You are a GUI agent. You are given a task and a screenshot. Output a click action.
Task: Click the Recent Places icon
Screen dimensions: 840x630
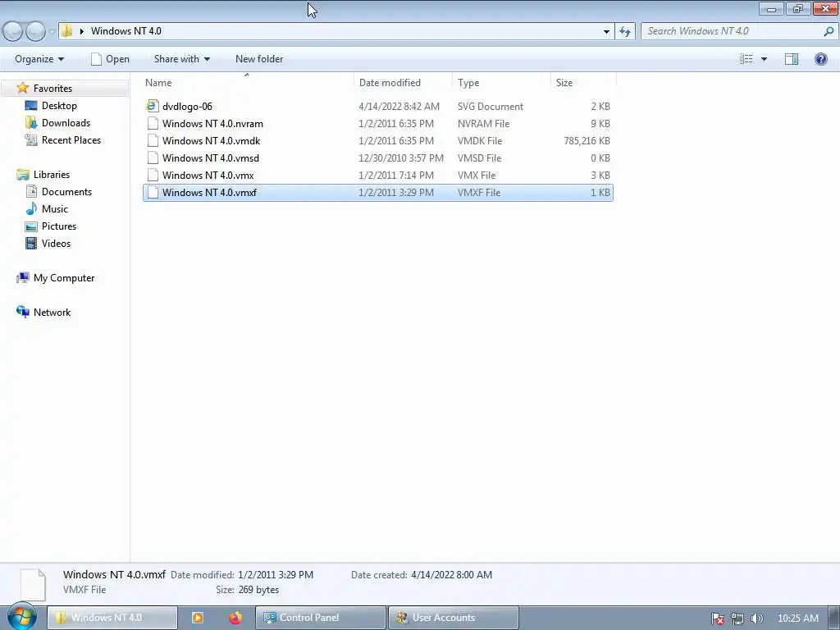click(31, 139)
